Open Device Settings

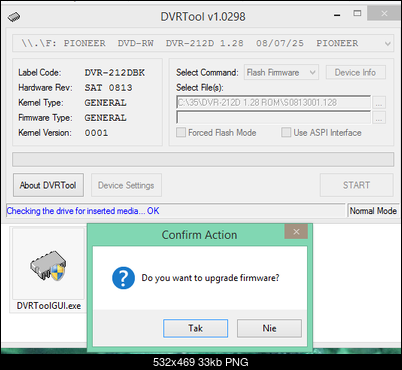click(x=126, y=185)
